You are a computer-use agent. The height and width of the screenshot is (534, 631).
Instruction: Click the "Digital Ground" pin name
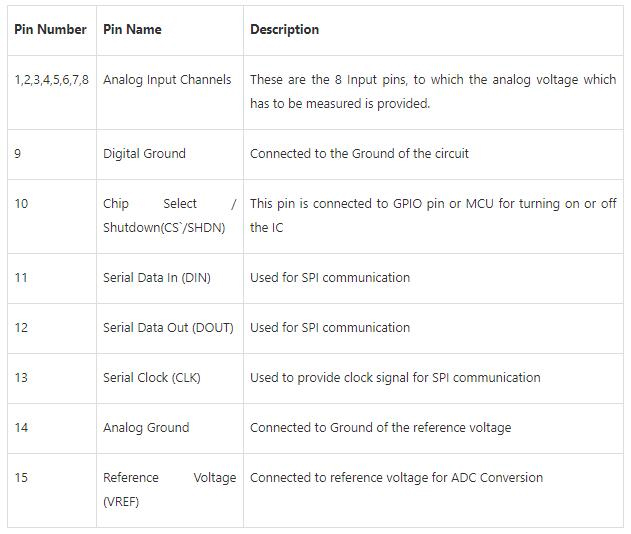[x=144, y=153]
